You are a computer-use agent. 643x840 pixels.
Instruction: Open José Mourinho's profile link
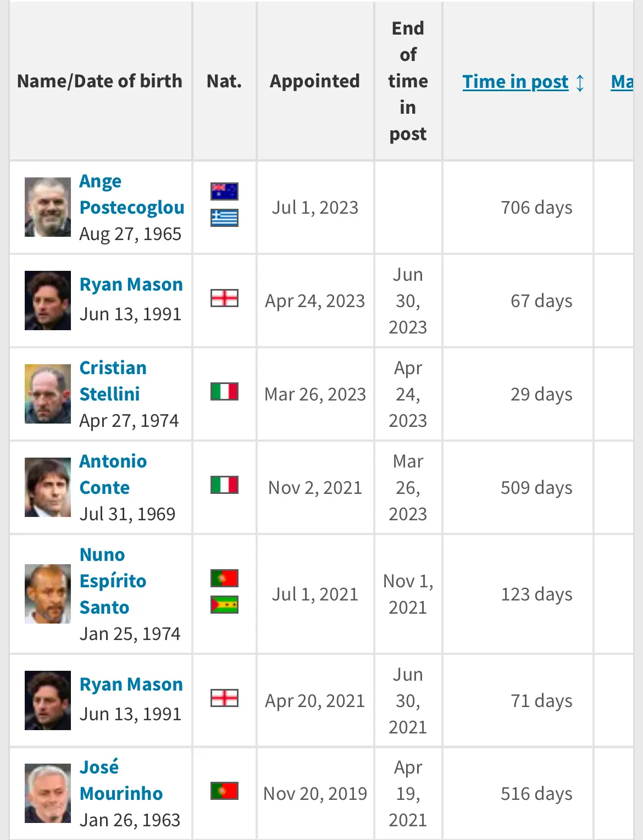coord(121,780)
